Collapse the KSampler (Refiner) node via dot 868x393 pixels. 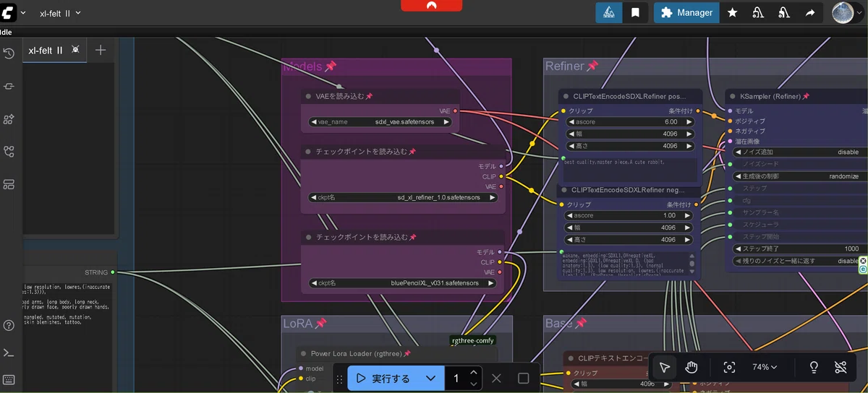pos(732,96)
